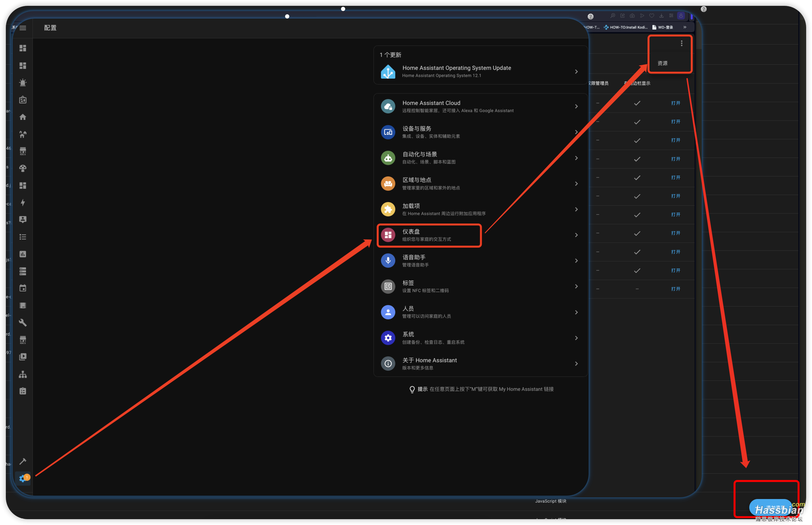Open the History bar chart icon
The width and height of the screenshot is (812, 525).
coord(23,254)
